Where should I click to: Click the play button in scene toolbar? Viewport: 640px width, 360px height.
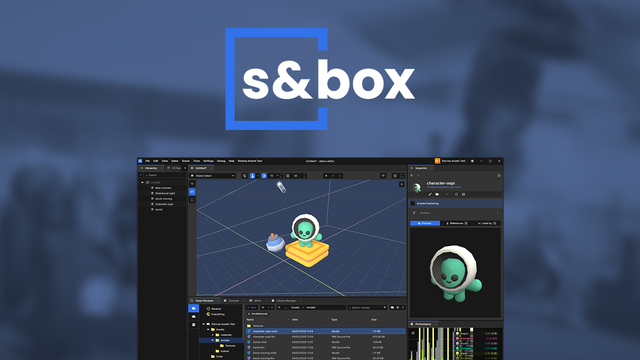(x=326, y=176)
